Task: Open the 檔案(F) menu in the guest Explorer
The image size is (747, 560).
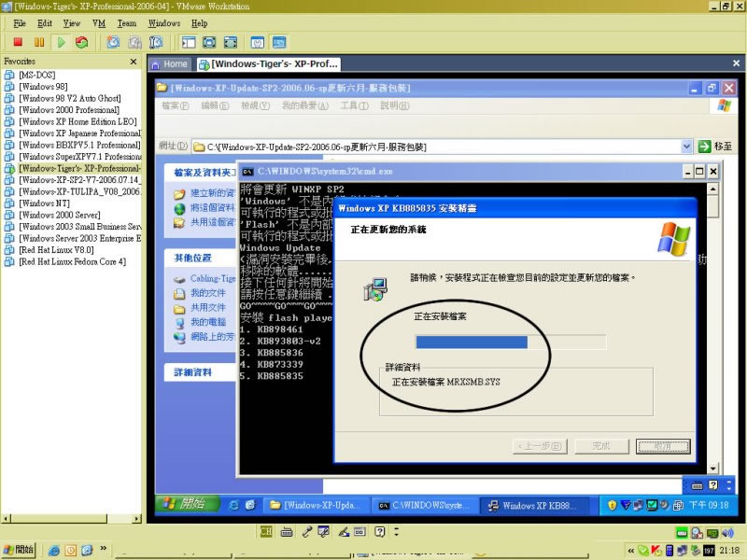Action: coord(176,105)
